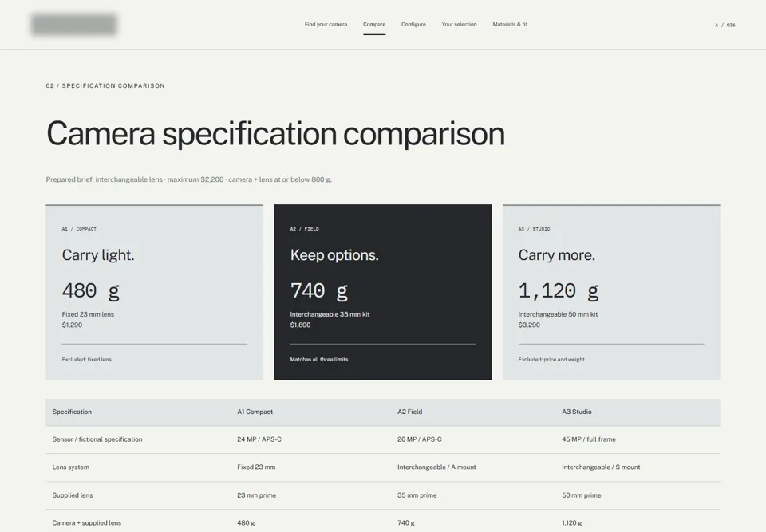Click the '35 mm prime' cell
Screen dimensions: 766x532
click(x=417, y=495)
